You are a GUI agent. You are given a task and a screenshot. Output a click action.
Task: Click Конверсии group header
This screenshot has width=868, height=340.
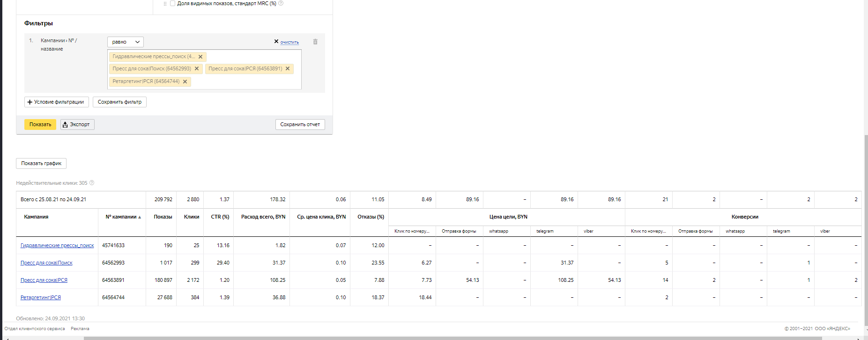pyautogui.click(x=745, y=217)
